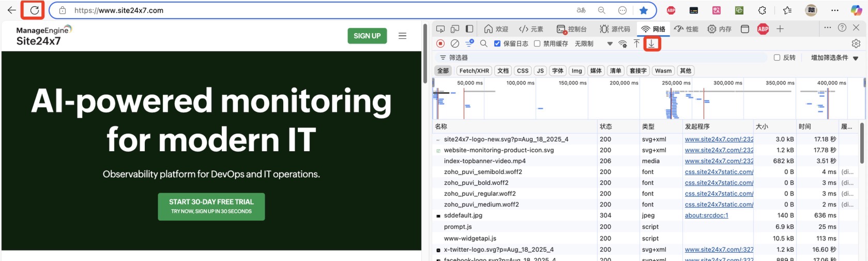
Task: Reload the page with the refresh icon
Action: click(34, 10)
